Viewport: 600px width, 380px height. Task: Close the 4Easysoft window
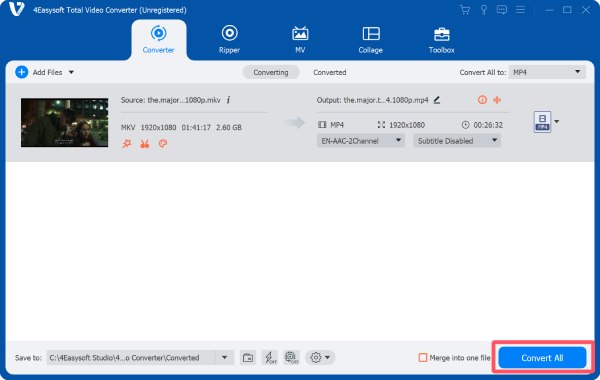[585, 10]
